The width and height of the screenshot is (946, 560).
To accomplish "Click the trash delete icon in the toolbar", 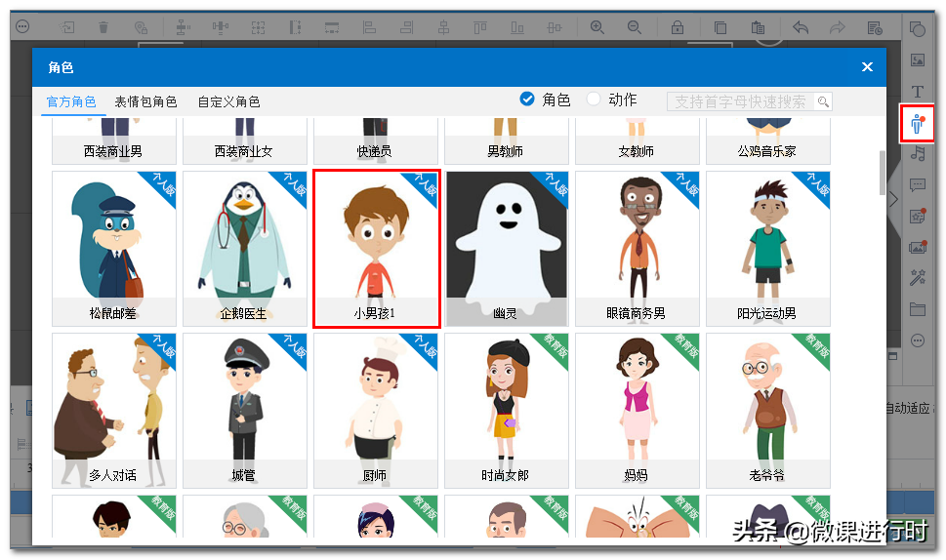I will [103, 27].
